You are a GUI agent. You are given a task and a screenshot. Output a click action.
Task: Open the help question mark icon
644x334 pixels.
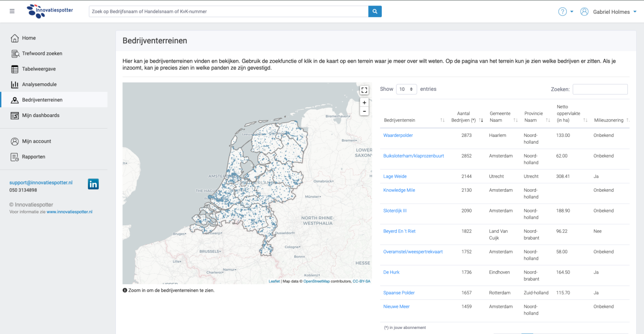click(562, 12)
